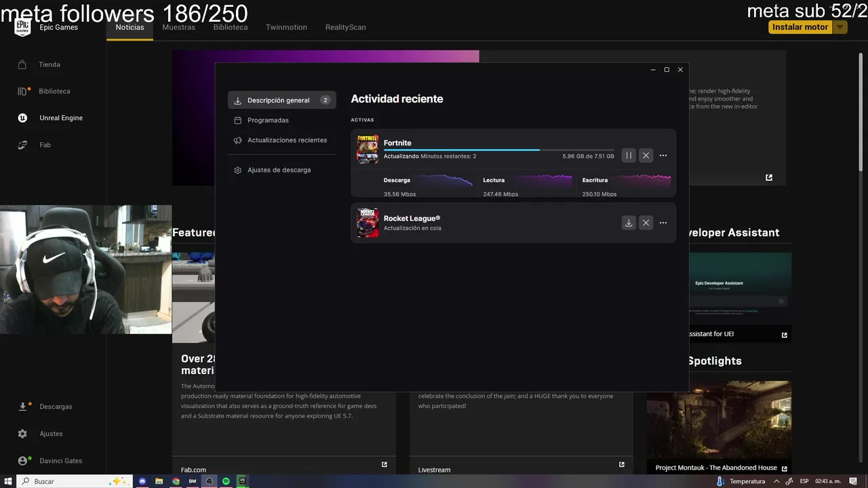Open the BM app from the taskbar
Screen dimensions: 868x488
click(193, 481)
